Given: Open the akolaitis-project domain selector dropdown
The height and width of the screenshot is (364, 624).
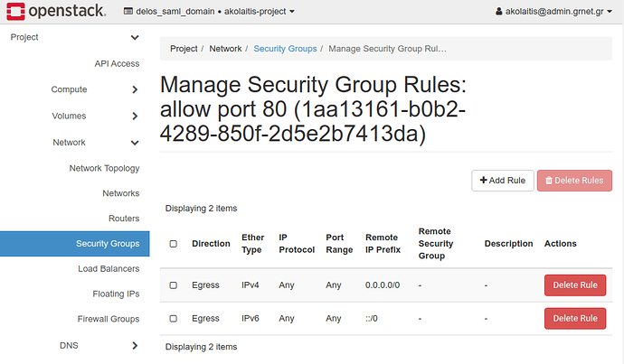Looking at the screenshot, I should coord(208,12).
